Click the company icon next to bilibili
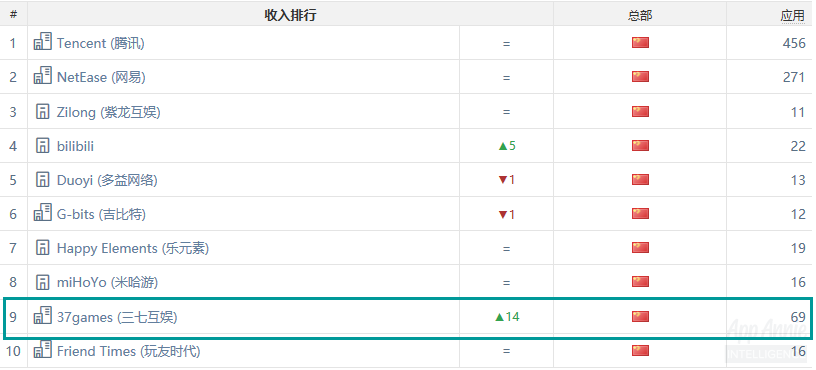 [43, 146]
